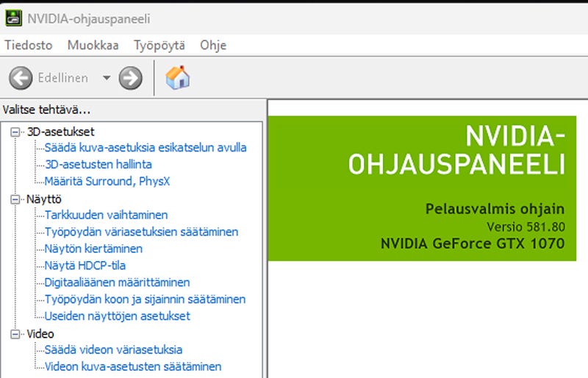The image size is (588, 378).
Task: Click the NVIDIA Control Panel title bar icon
Action: (14, 18)
